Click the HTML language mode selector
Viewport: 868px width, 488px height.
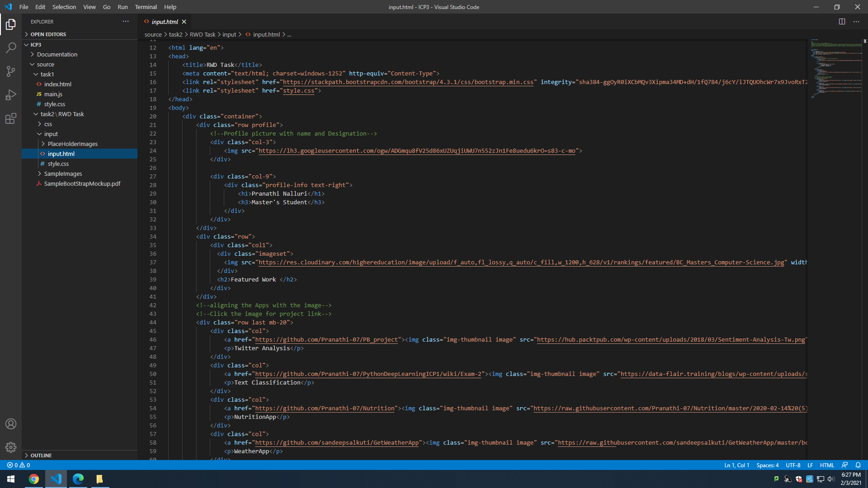(x=826, y=465)
